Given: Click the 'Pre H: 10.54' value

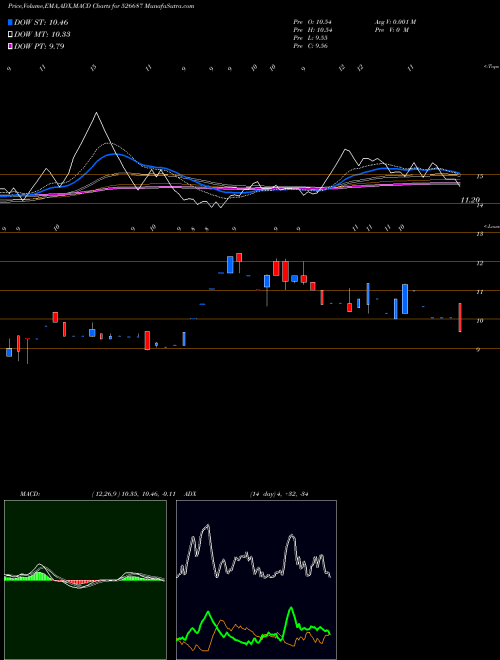Looking at the screenshot, I should click(x=313, y=30).
